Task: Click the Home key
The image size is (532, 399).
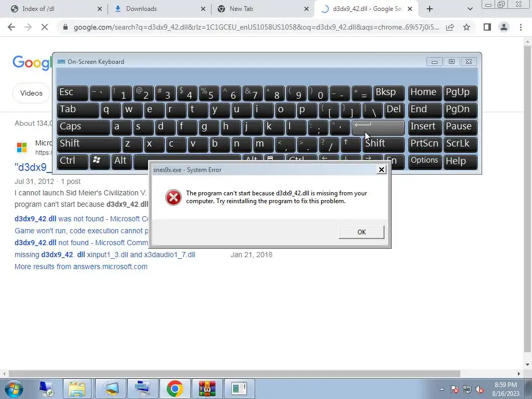Action: [x=425, y=93]
